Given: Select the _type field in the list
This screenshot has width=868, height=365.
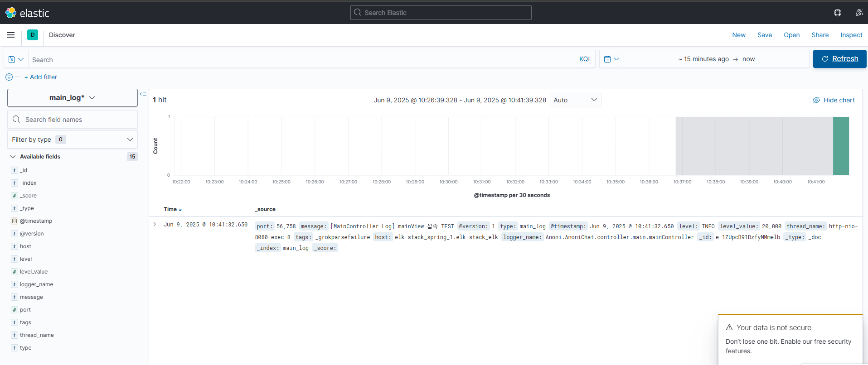Looking at the screenshot, I should coord(27,208).
